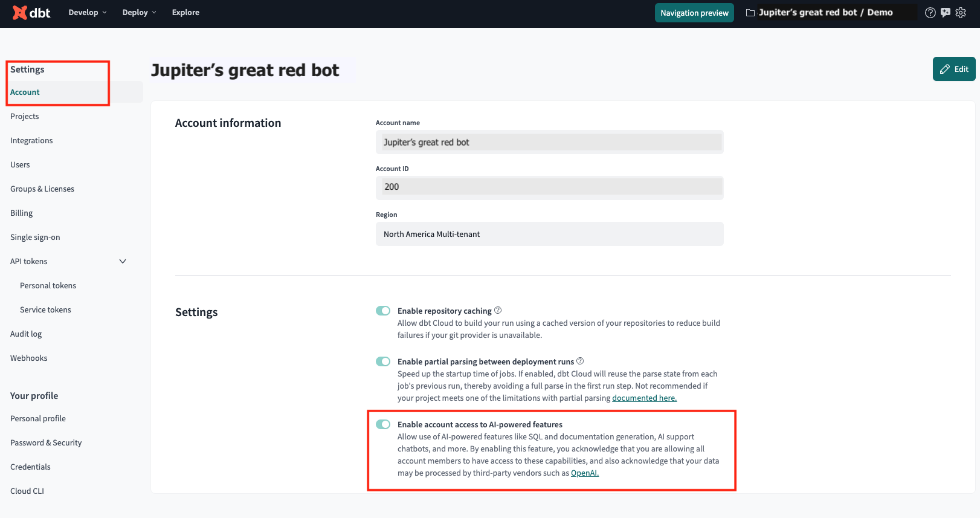Click the dbt logo in the top bar

click(x=31, y=12)
